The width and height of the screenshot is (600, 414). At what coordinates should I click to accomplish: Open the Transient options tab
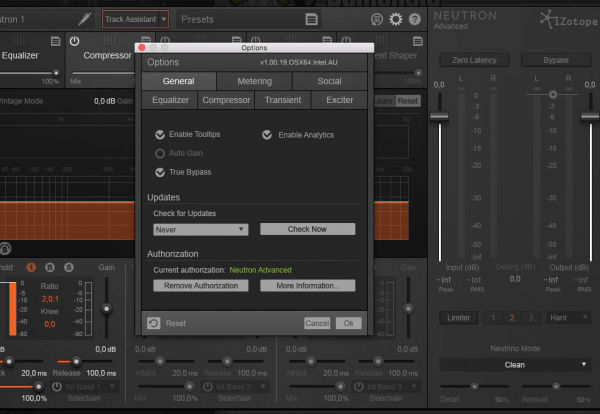283,100
